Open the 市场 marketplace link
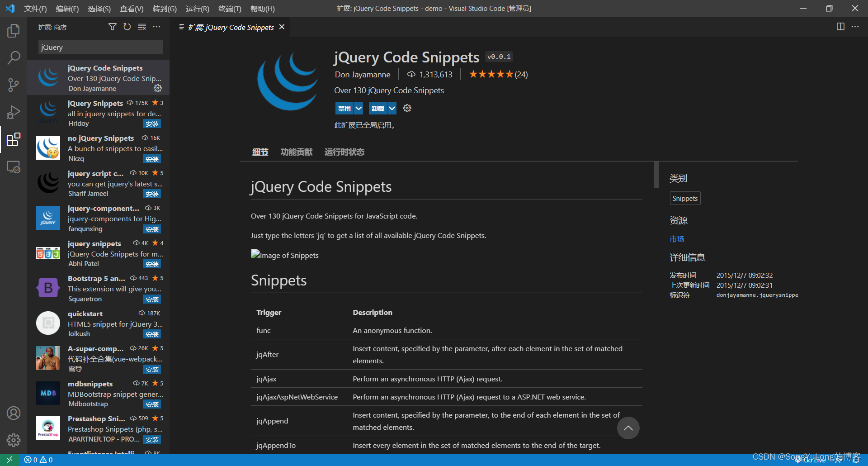Image resolution: width=868 pixels, height=466 pixels. (677, 239)
